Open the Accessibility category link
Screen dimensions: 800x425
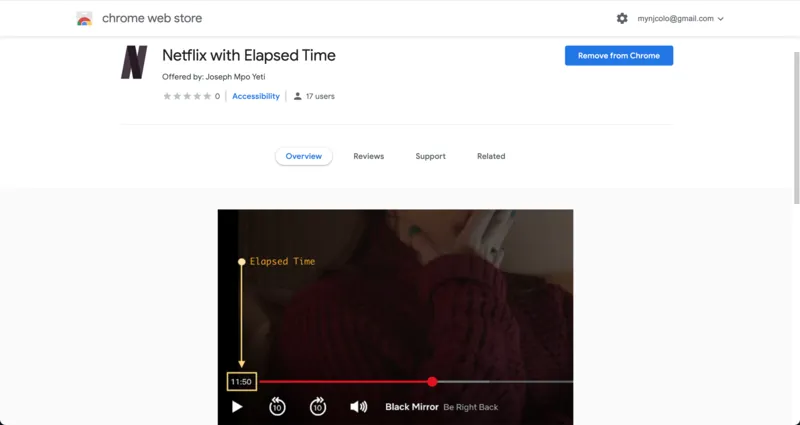(256, 96)
